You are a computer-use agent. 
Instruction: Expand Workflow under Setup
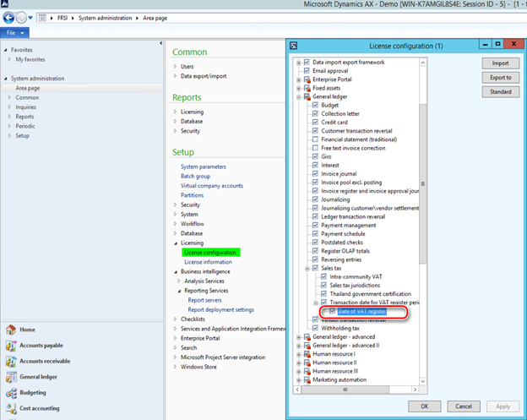tap(175, 224)
